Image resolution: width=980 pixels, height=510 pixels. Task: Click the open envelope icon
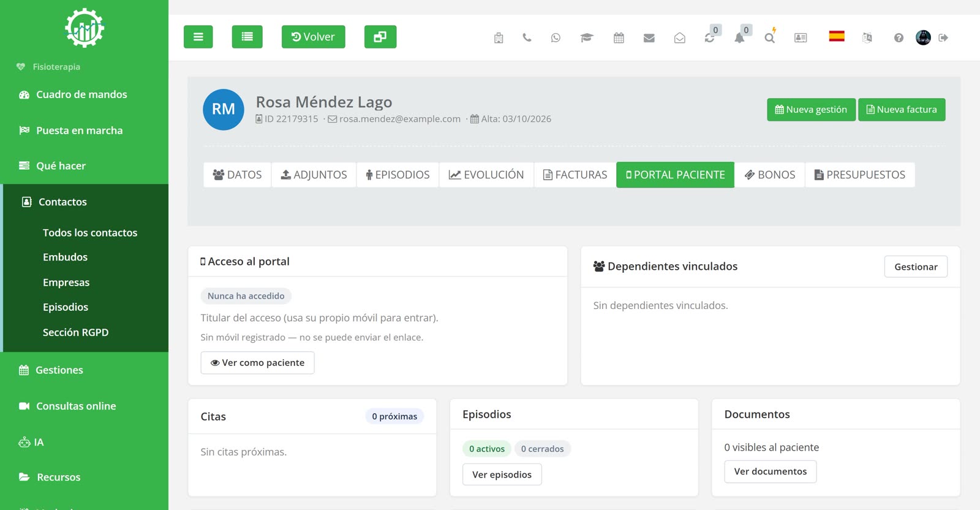click(680, 38)
